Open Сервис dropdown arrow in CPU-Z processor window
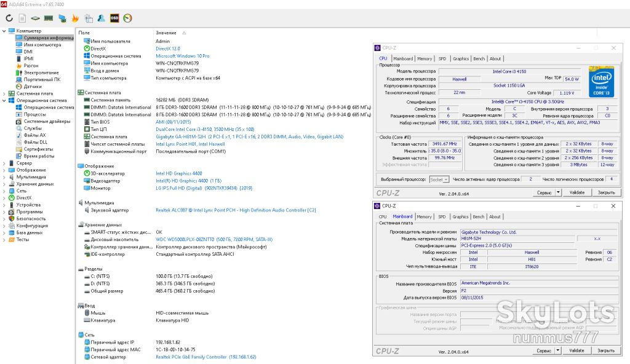The height and width of the screenshot is (364, 630). [x=558, y=192]
